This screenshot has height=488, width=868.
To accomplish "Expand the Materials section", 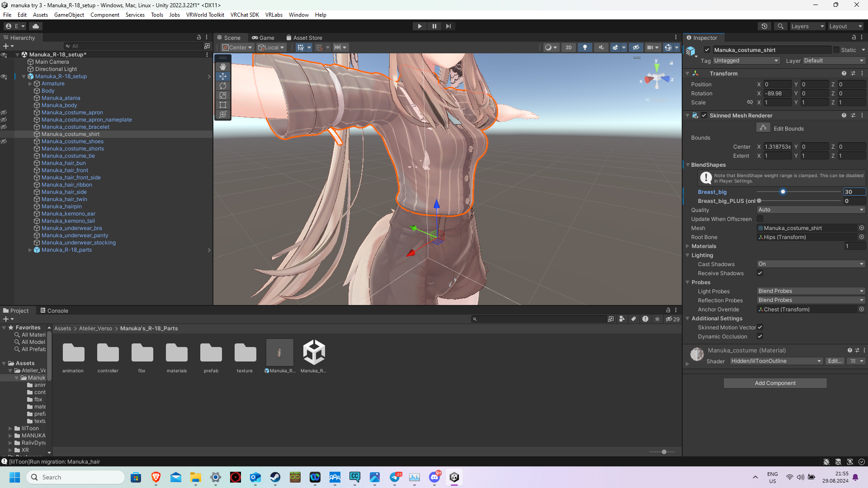I will click(x=688, y=246).
